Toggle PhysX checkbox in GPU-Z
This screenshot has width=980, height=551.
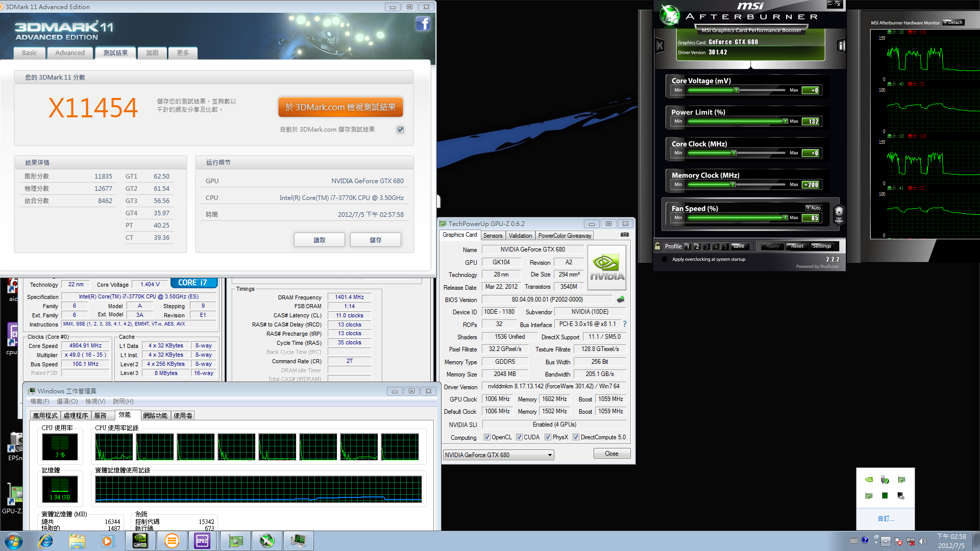click(548, 437)
